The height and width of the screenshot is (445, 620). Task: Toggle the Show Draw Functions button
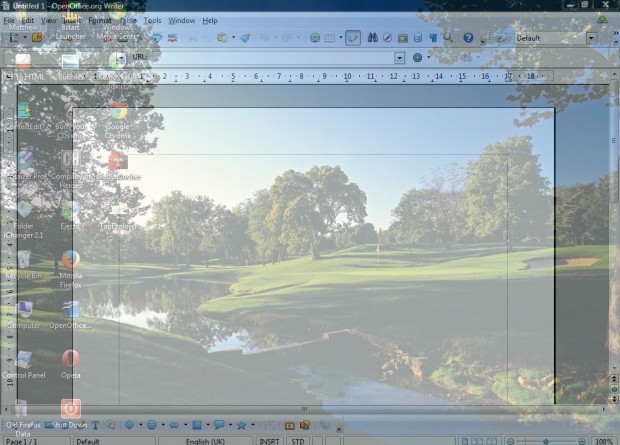(x=353, y=38)
